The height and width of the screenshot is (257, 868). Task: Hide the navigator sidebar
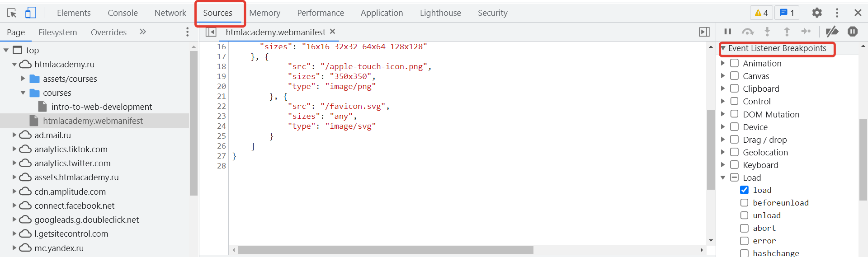point(211,32)
